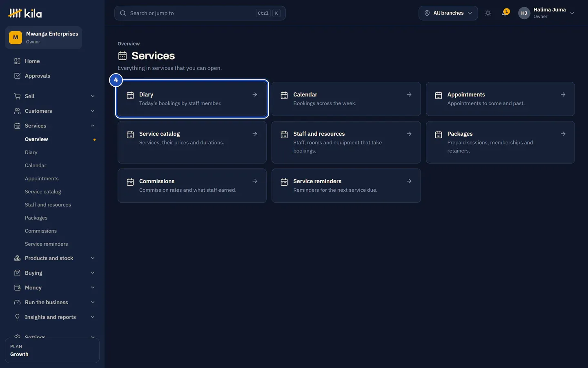This screenshot has height=368, width=588.
Task: Click the Mwanga Enterprises workspace switcher
Action: (44, 38)
